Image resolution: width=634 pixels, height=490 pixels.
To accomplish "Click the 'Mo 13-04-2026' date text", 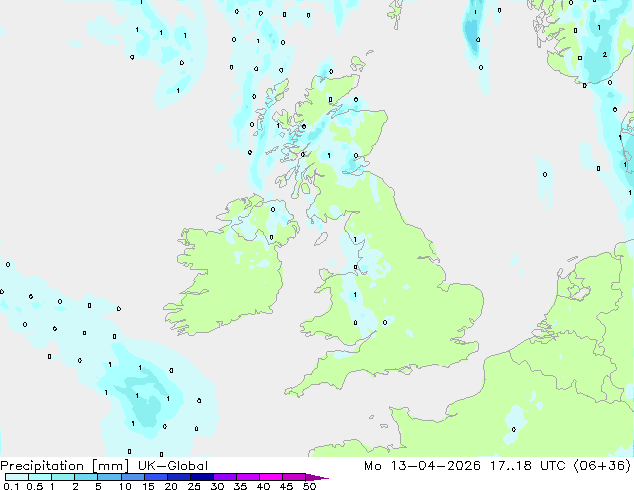I will (423, 466).
